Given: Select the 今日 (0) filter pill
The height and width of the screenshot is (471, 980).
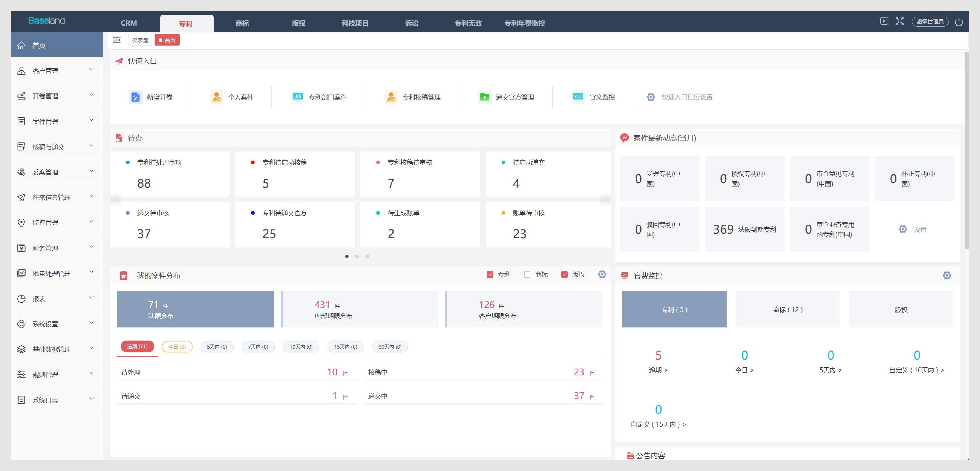Looking at the screenshot, I should pyautogui.click(x=177, y=347).
